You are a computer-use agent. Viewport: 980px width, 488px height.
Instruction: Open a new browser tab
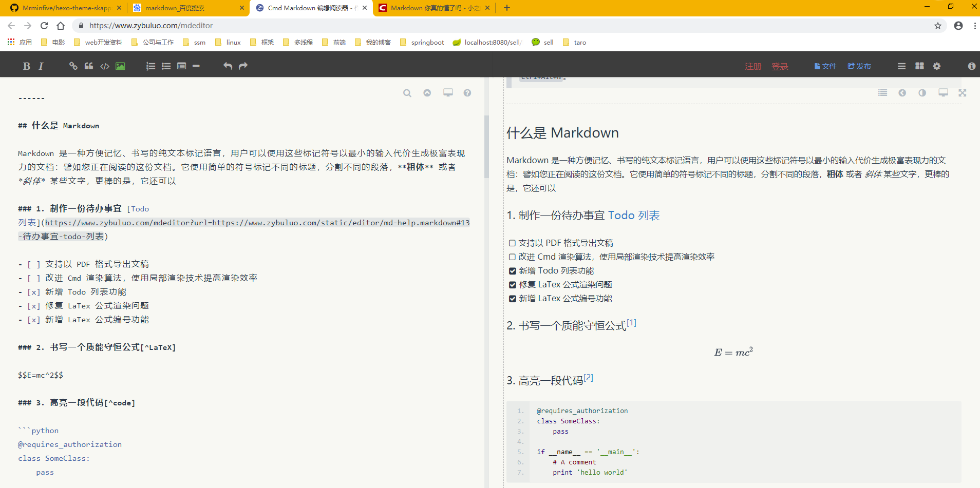pos(507,8)
